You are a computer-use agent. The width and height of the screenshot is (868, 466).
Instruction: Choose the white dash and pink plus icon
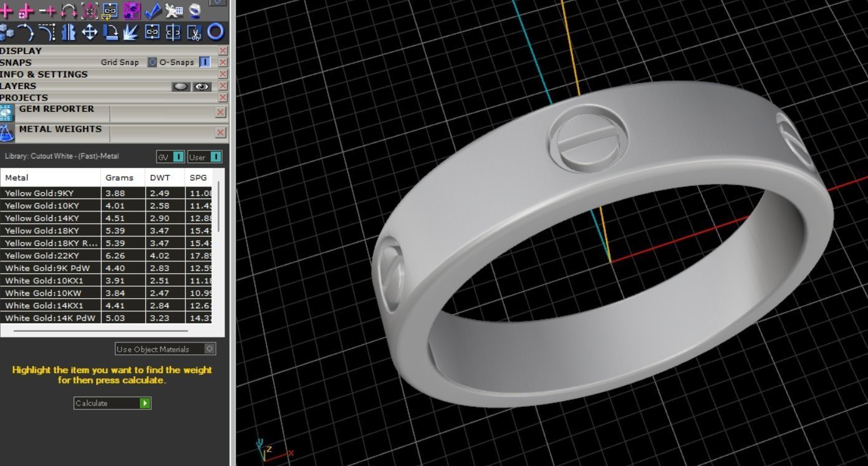tap(47, 11)
